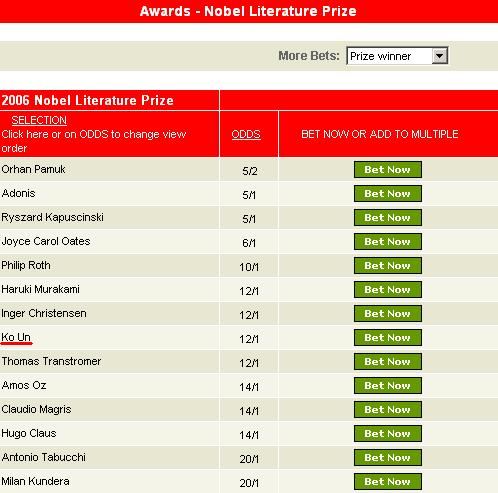Sort by the SELECTION link
498x493 pixels.
pos(39,120)
